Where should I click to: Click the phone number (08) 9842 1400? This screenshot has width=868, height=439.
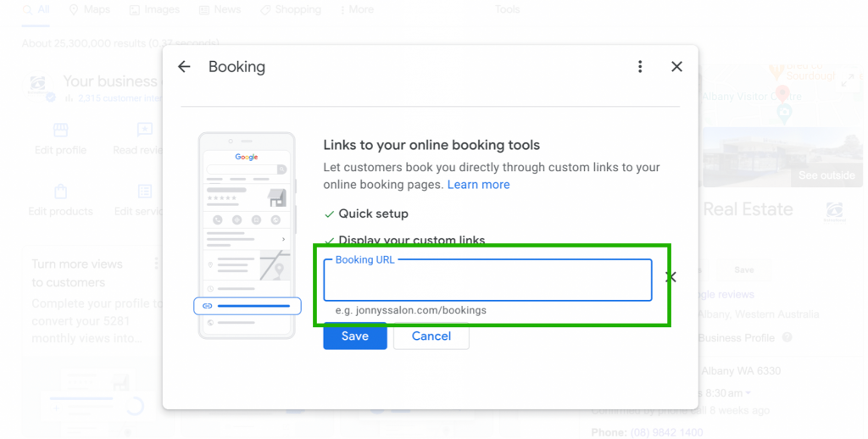pos(666,432)
